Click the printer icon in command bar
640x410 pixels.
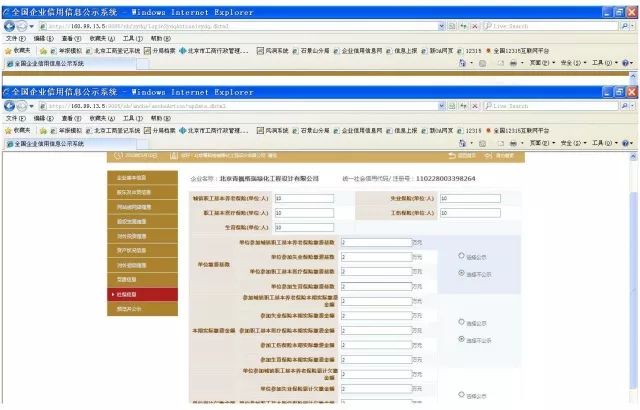tap(511, 145)
